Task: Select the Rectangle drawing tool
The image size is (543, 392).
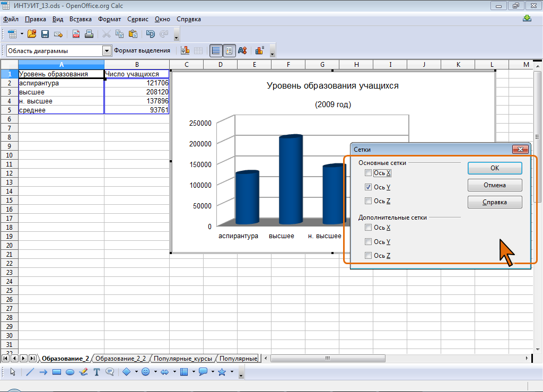Action: (56, 372)
